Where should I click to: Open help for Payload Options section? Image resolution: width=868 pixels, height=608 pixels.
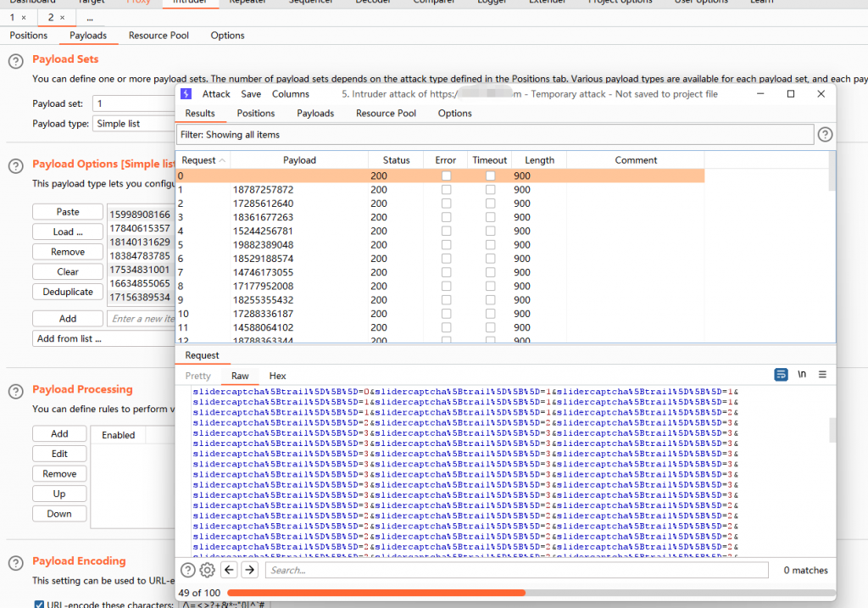[16, 165]
